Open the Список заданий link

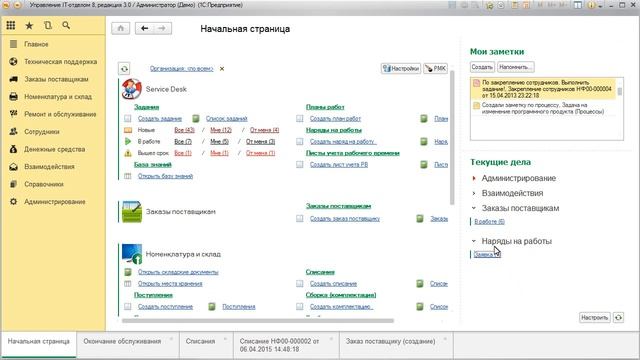click(x=227, y=118)
